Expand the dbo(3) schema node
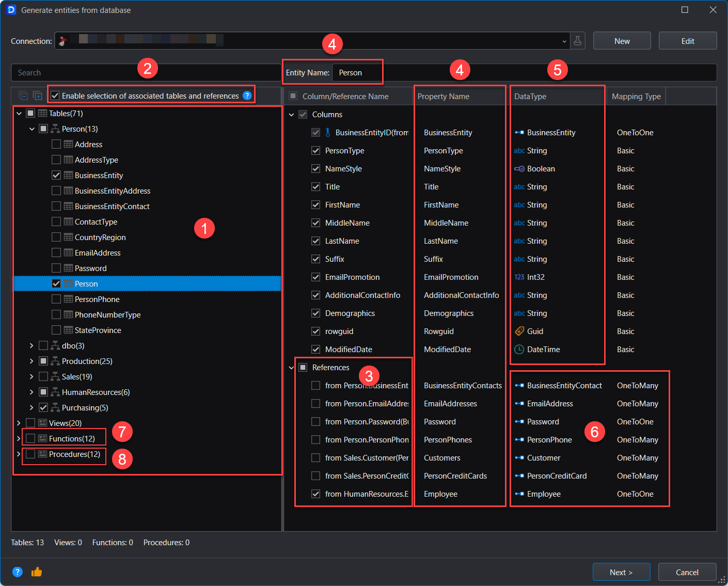The height and width of the screenshot is (586, 728). pos(32,345)
